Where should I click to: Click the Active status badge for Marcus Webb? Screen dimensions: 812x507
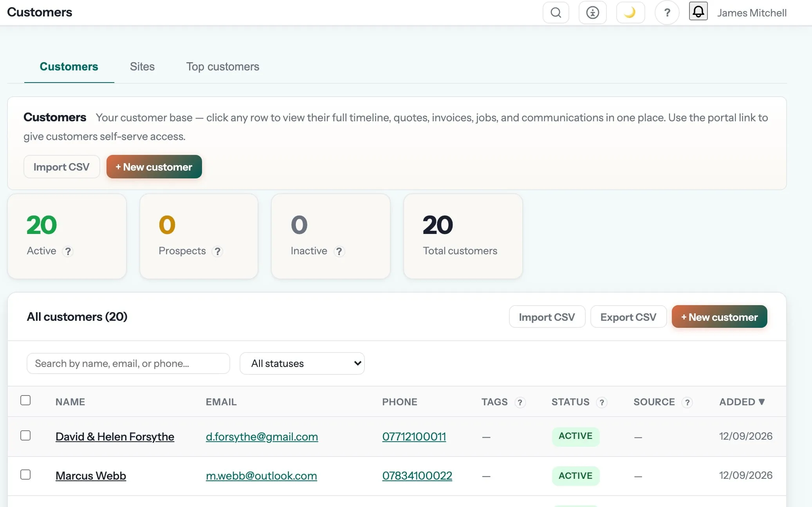pos(576,476)
